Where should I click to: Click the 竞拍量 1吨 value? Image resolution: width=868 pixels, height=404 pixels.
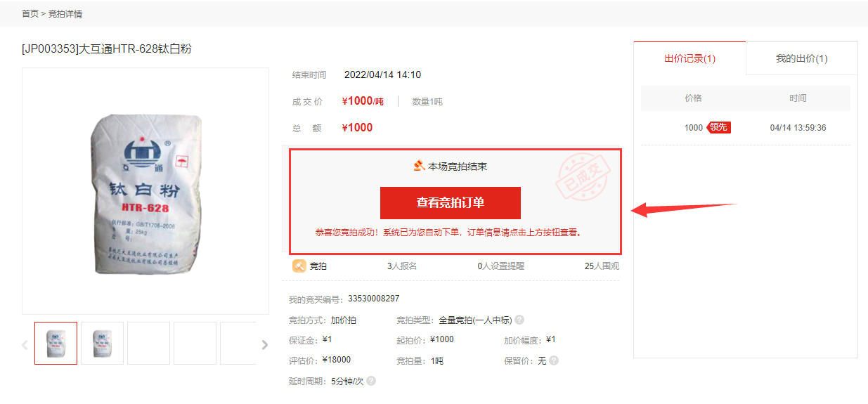click(436, 360)
